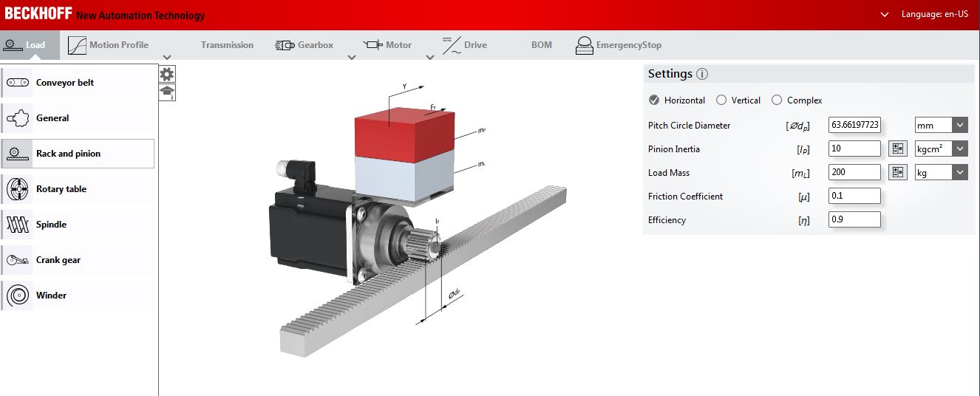This screenshot has width=980, height=396.
Task: Click the General gear-shape icon
Action: tap(18, 118)
